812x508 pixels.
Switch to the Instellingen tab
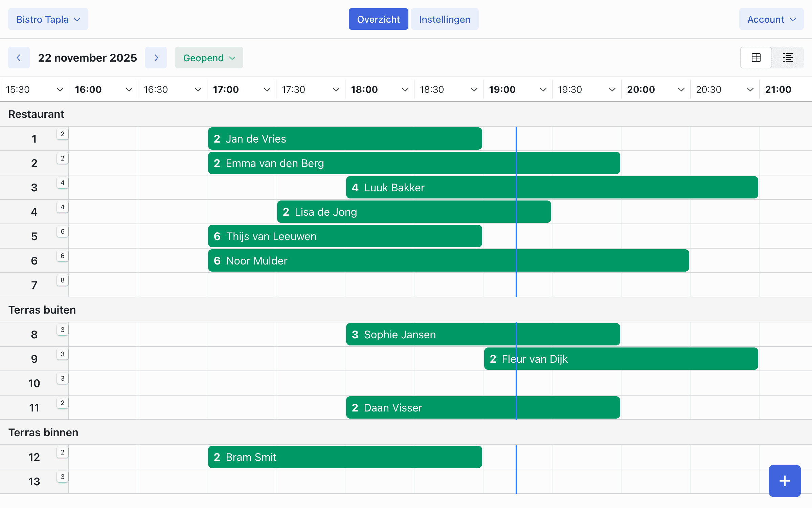click(x=445, y=19)
